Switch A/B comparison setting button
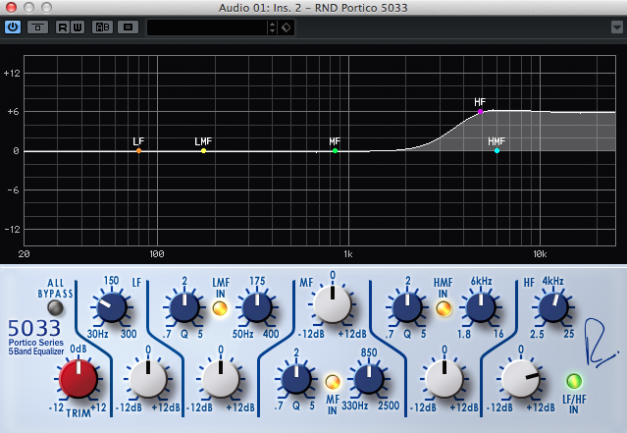This screenshot has width=627, height=433. pyautogui.click(x=103, y=27)
